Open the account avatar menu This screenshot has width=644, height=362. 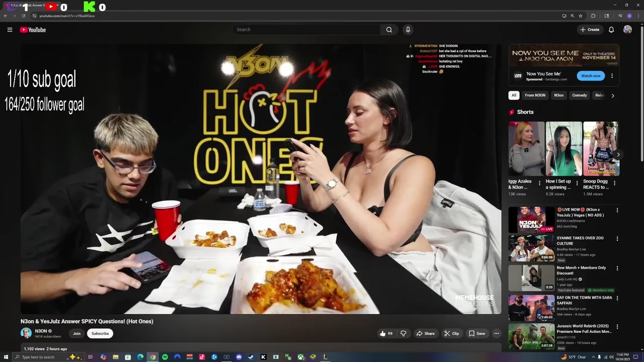point(627,30)
